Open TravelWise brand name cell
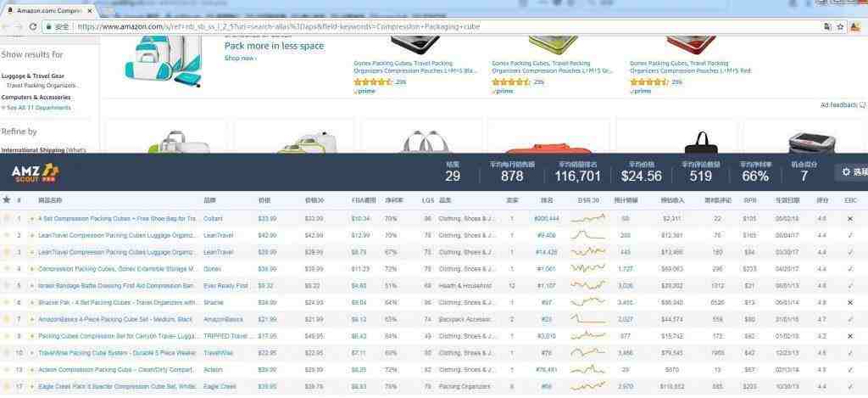The height and width of the screenshot is (398, 868). coord(216,353)
